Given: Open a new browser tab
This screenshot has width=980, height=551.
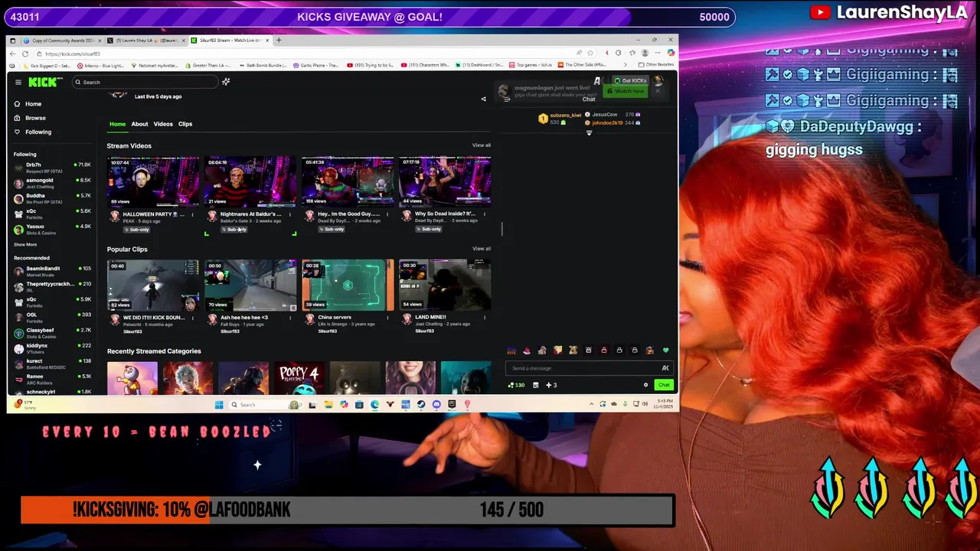Looking at the screenshot, I should click(279, 40).
